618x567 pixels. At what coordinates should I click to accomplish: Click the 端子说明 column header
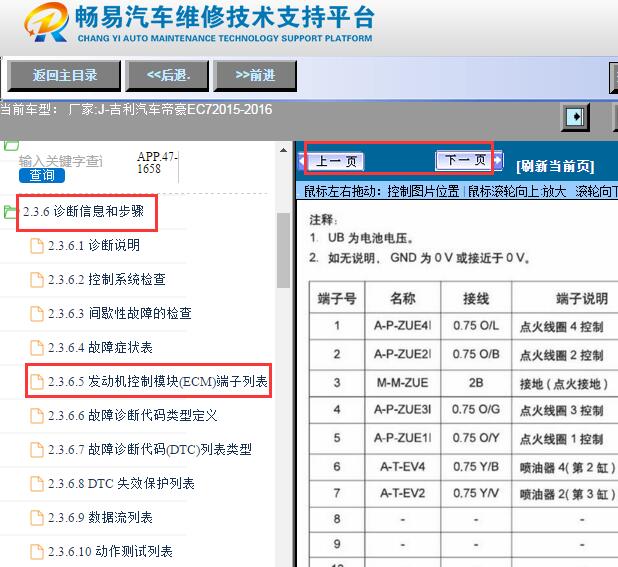(581, 298)
